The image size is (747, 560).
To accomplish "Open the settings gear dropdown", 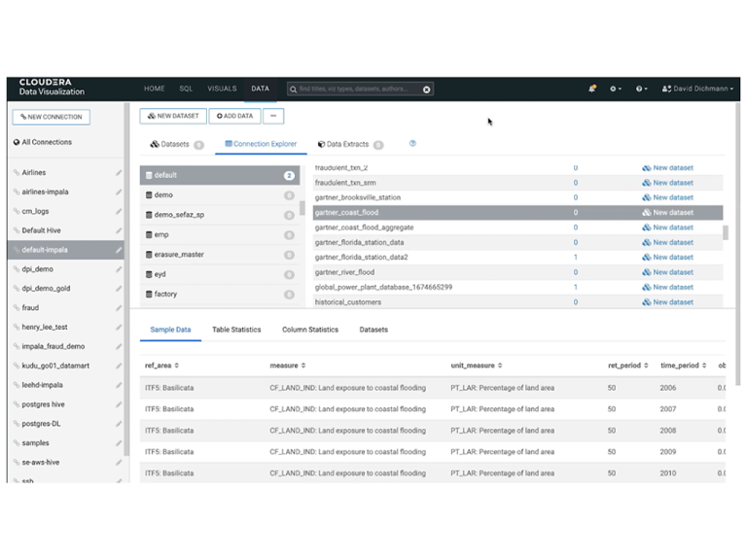I will pyautogui.click(x=615, y=88).
